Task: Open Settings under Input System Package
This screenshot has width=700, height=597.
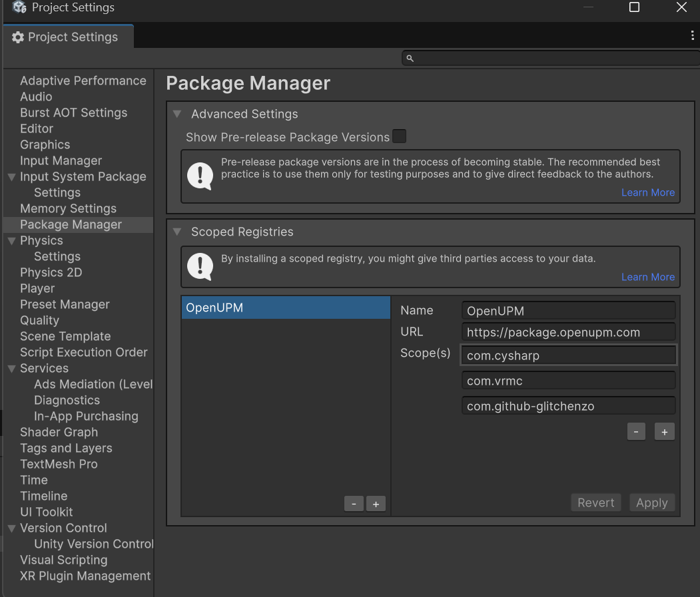Action: pos(57,193)
